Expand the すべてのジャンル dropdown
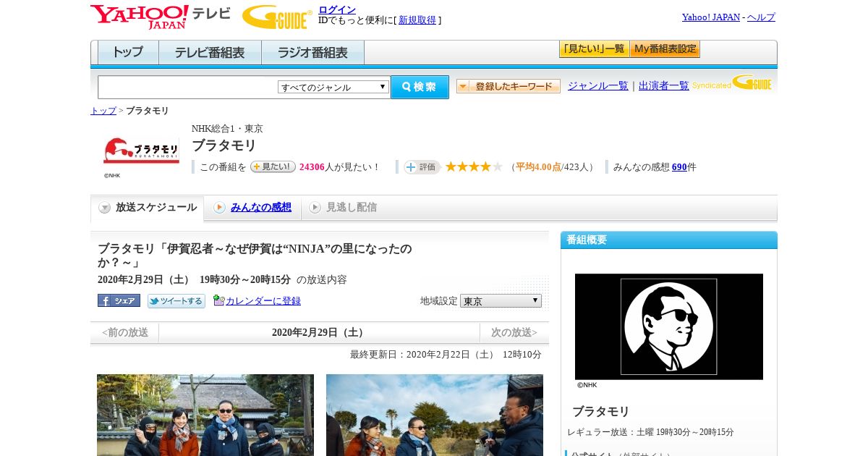 click(333, 87)
